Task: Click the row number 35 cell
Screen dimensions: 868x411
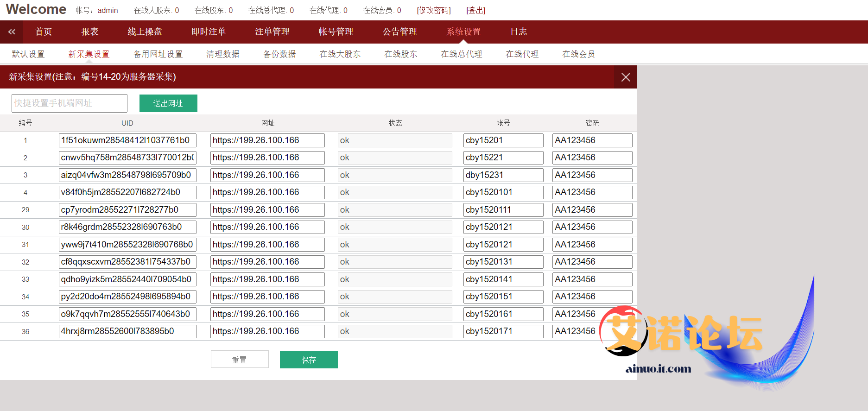Action: pos(25,314)
